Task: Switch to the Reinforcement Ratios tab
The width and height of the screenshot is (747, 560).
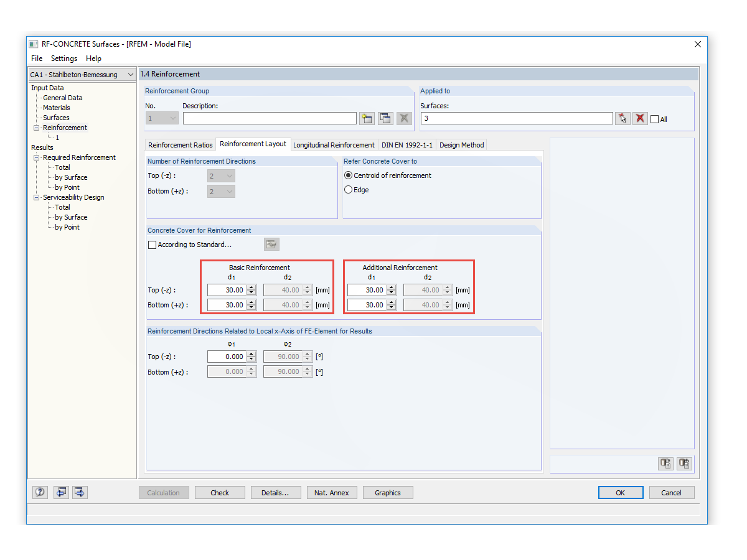Action: [x=181, y=145]
